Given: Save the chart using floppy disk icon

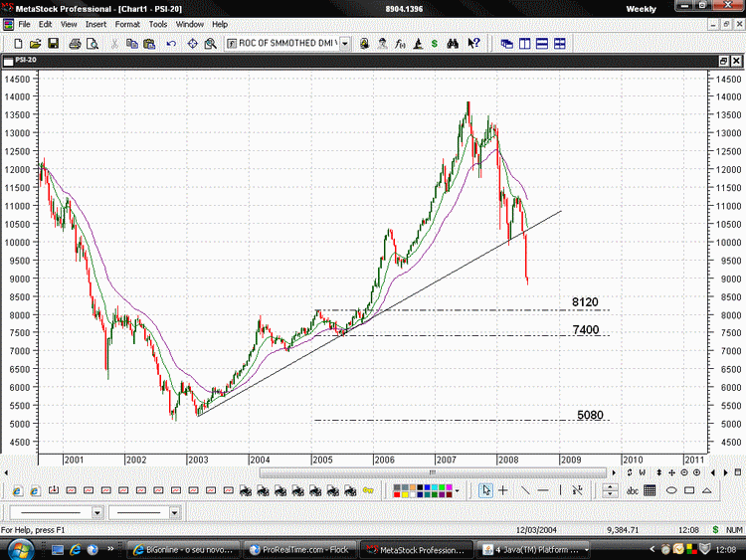Looking at the screenshot, I should 54,44.
